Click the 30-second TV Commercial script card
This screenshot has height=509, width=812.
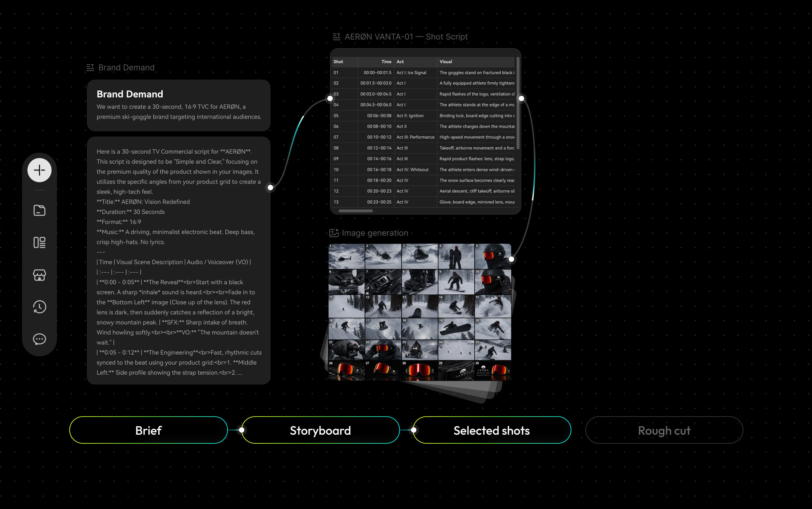point(179,261)
